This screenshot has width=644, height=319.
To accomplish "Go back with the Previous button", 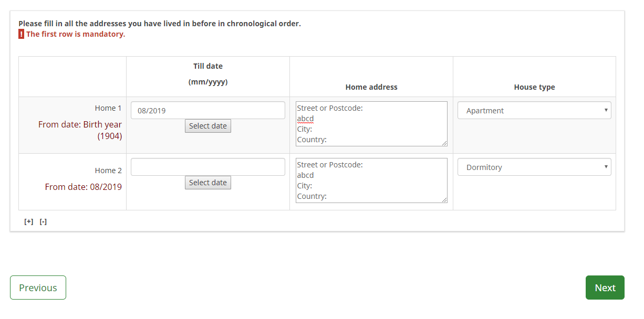I will click(x=38, y=288).
